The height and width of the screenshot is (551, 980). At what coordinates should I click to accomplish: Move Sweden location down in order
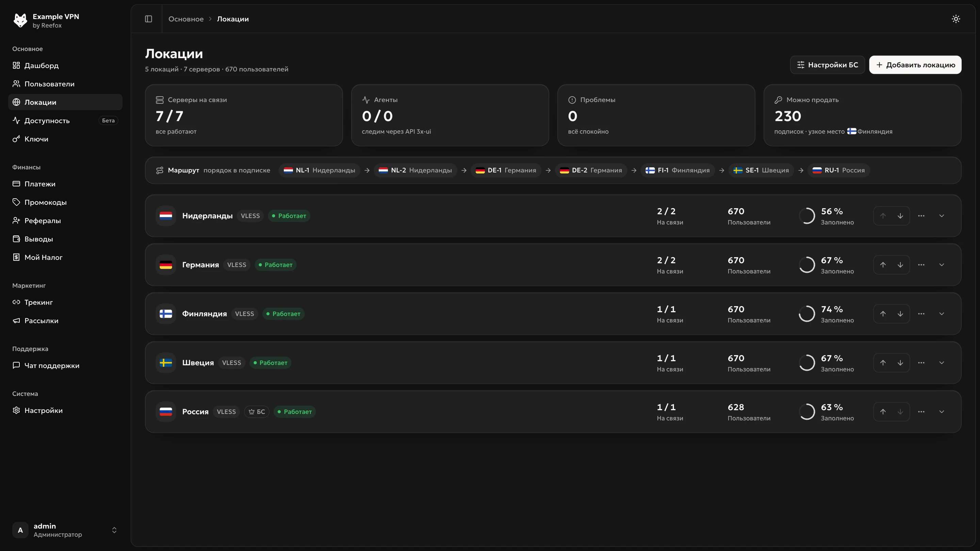tap(900, 363)
